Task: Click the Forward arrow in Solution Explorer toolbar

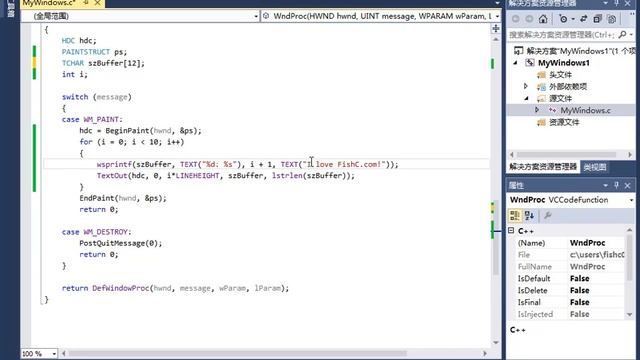Action: click(x=529, y=19)
